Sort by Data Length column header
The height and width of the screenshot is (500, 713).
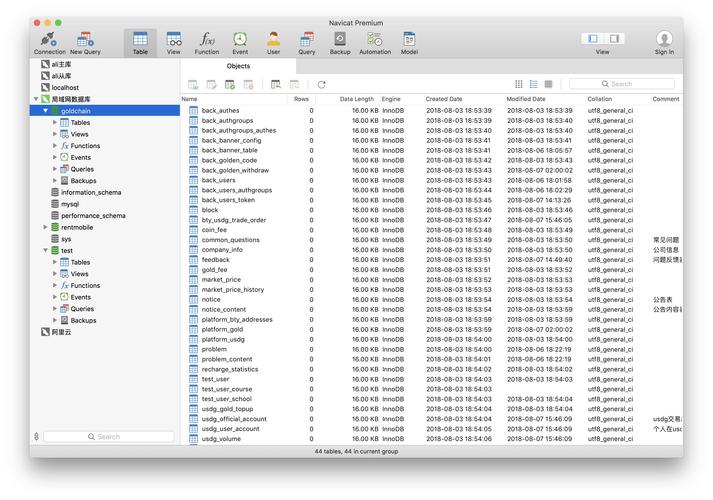pos(356,99)
